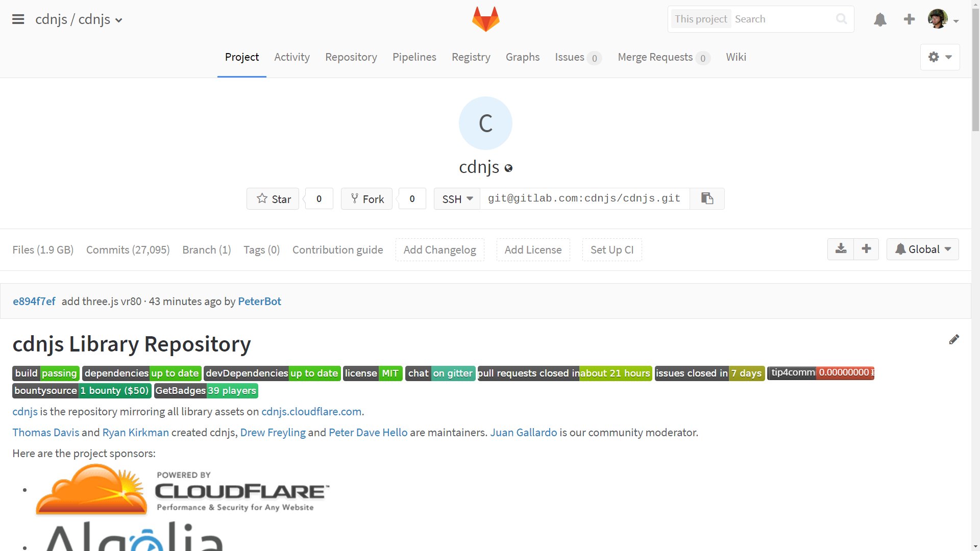This screenshot has height=551, width=980.
Task: Open Juan Gallardo profile link
Action: [x=524, y=433]
